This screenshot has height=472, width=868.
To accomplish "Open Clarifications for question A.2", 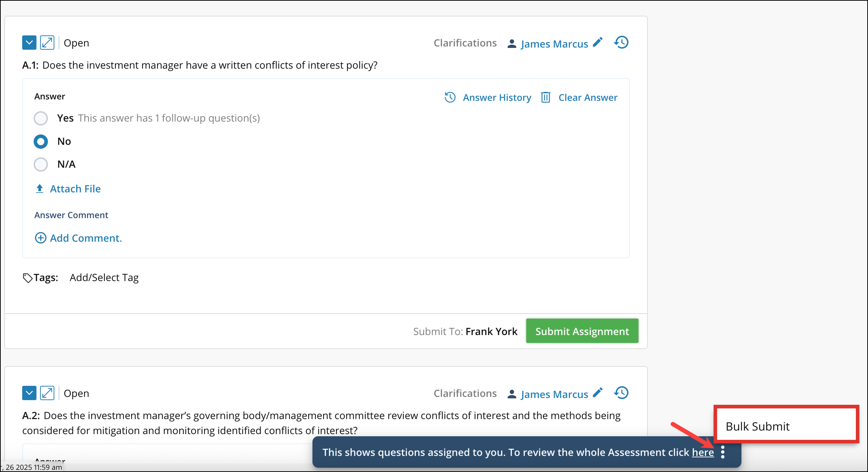I will pos(465,393).
